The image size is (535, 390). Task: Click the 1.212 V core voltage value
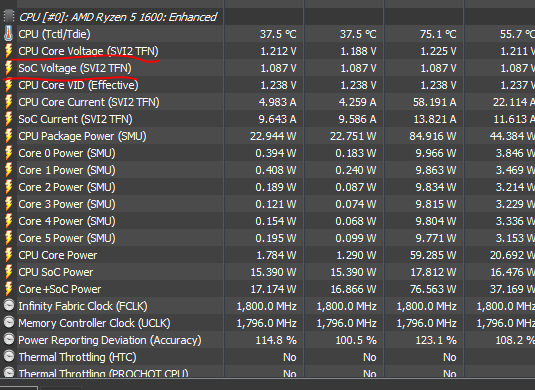[x=278, y=51]
